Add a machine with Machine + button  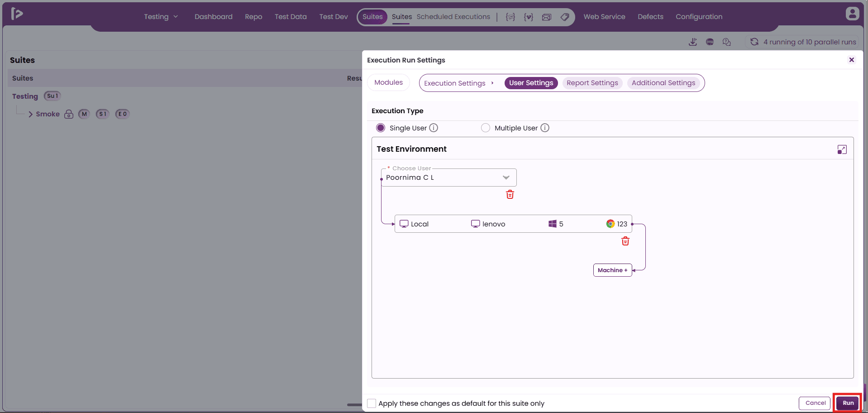coord(612,270)
